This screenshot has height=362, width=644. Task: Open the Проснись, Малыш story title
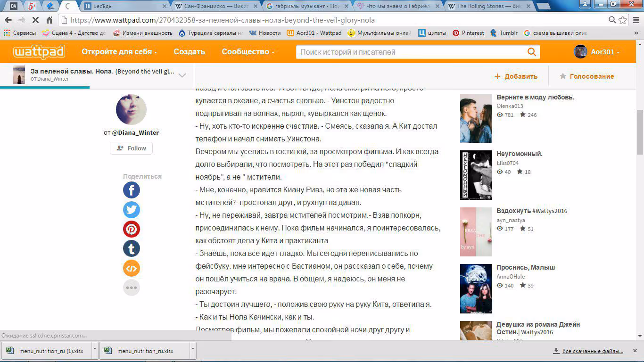(526, 267)
